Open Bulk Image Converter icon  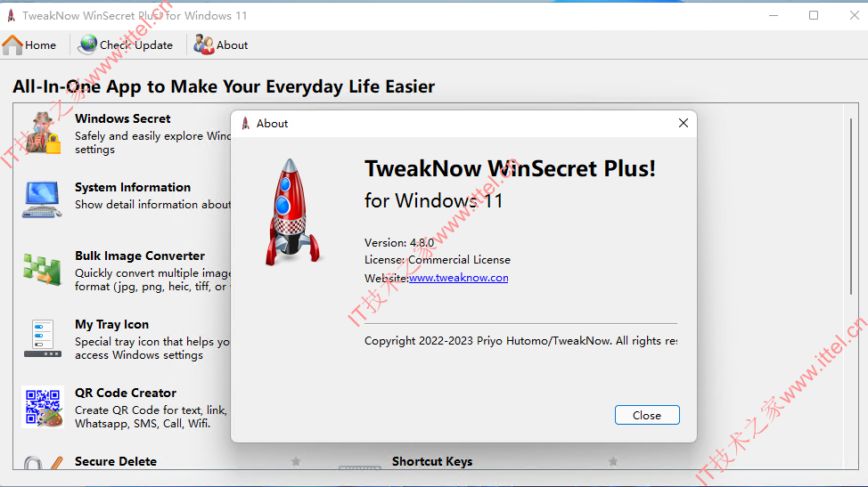[x=42, y=269]
